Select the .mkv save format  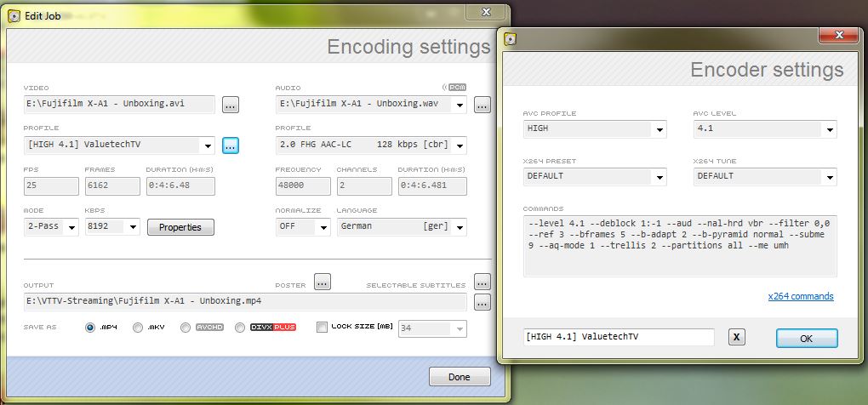138,328
